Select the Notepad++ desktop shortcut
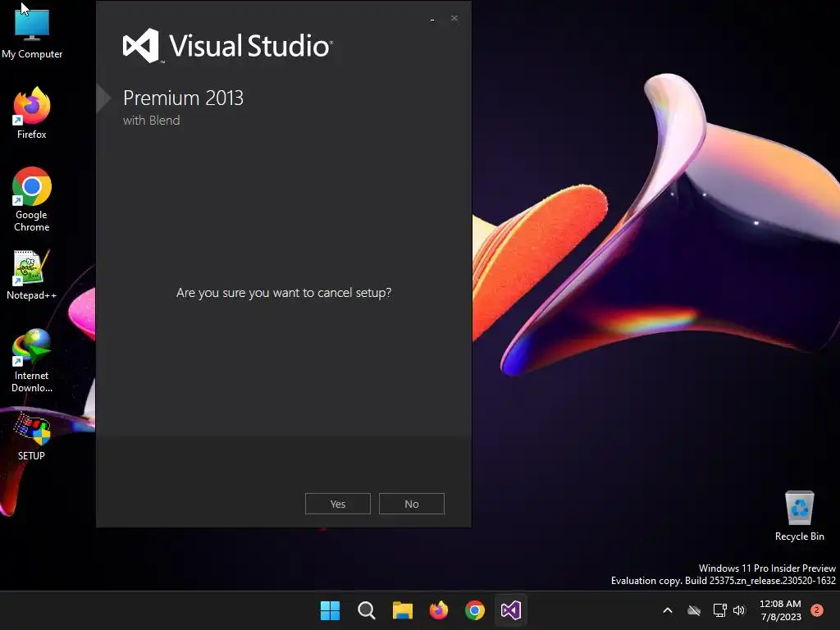840x630 pixels. coord(32,275)
